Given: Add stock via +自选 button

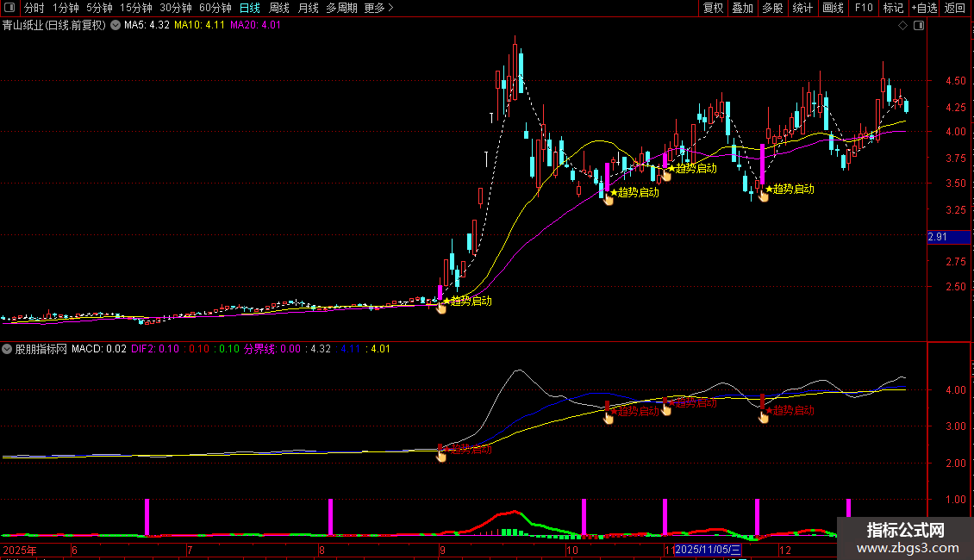Looking at the screenshot, I should [x=924, y=8].
